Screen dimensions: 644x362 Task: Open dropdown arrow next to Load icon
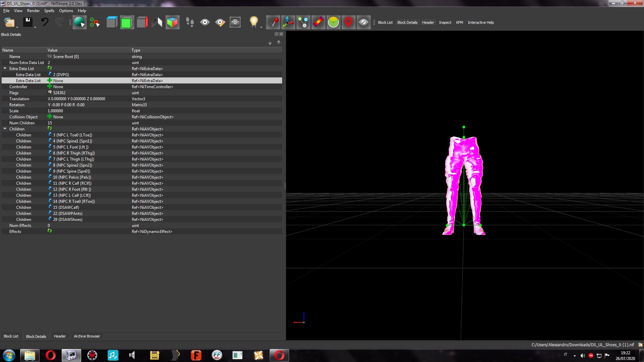point(17,27)
